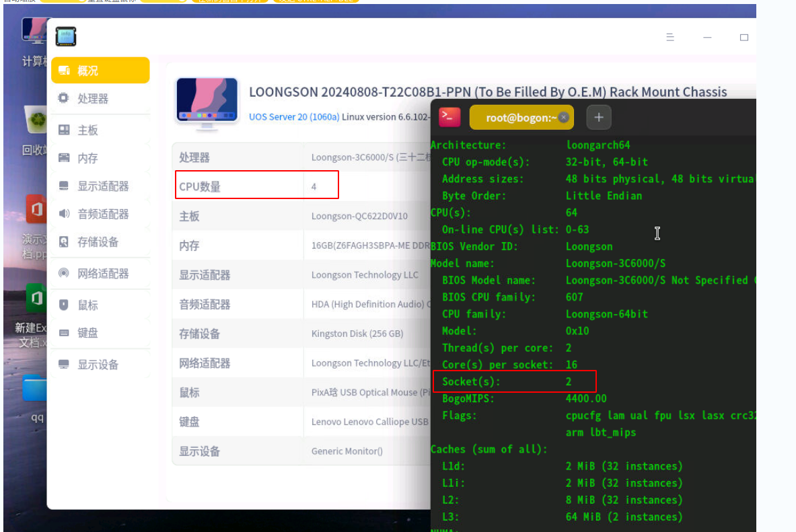
Task: Select the 概况 overview sidebar item
Action: coord(100,71)
